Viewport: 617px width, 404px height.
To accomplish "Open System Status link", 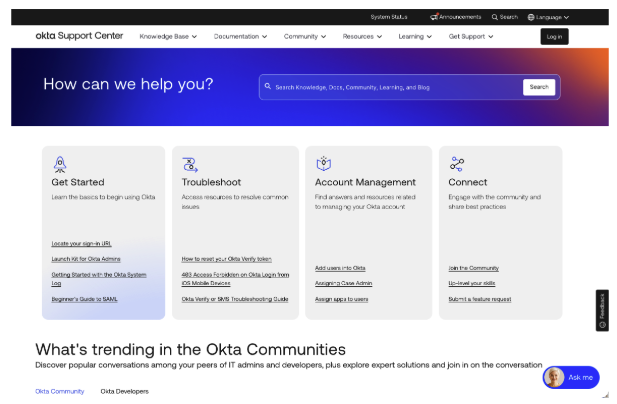I will [389, 17].
